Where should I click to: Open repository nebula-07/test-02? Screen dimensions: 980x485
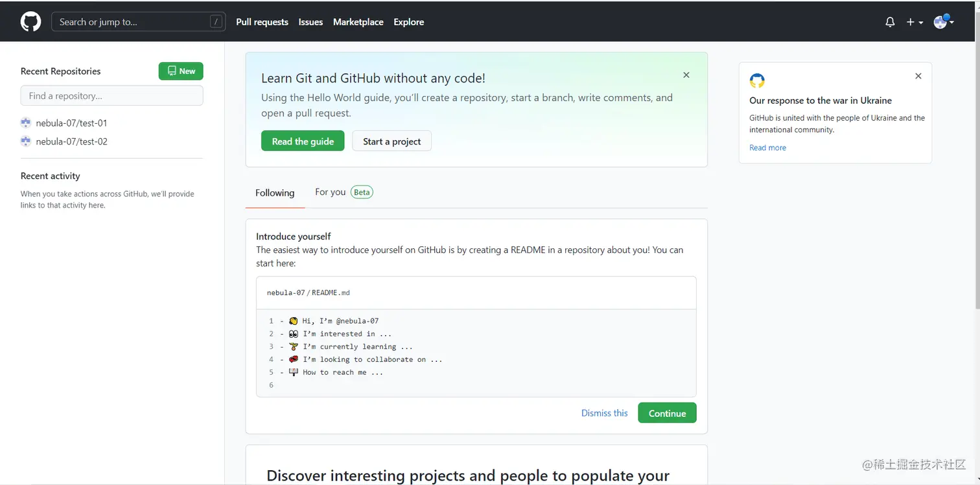pyautogui.click(x=71, y=141)
